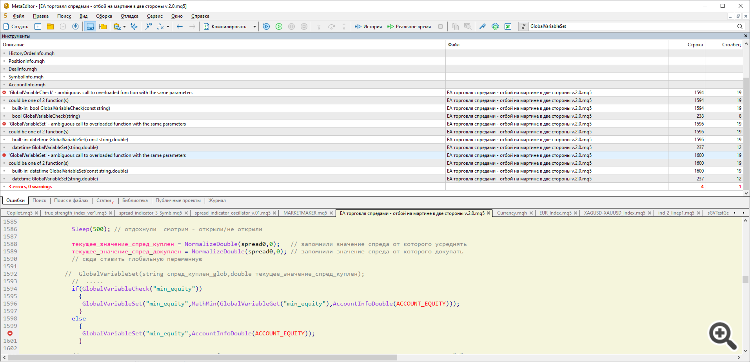This screenshot has height=362, width=750.
Task: Click the Forward arrow in toolbar
Action: [x=192, y=26]
